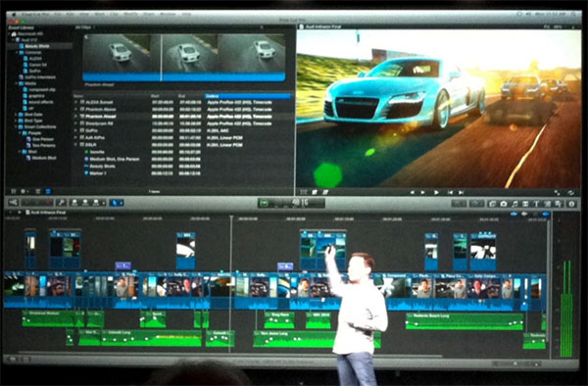Click the play button under viewer
Viewport: 588px width, 386px height.
(436, 192)
